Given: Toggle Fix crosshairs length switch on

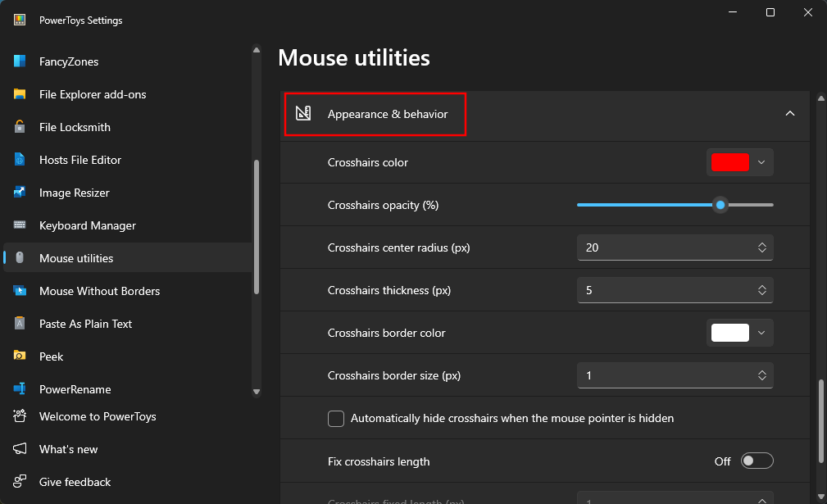Looking at the screenshot, I should click(757, 461).
